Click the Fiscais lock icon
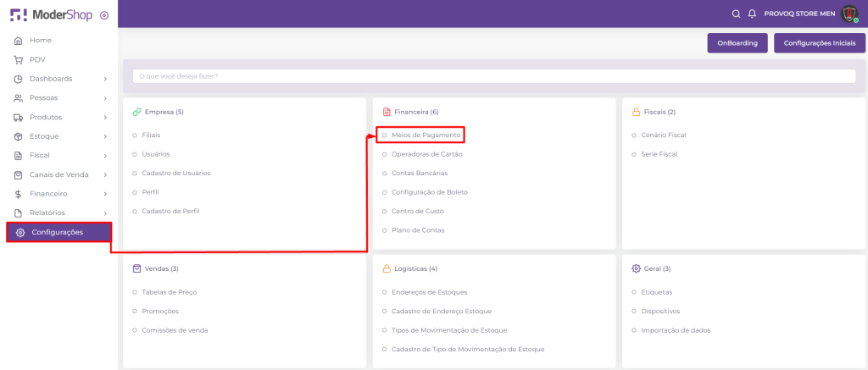 (636, 112)
